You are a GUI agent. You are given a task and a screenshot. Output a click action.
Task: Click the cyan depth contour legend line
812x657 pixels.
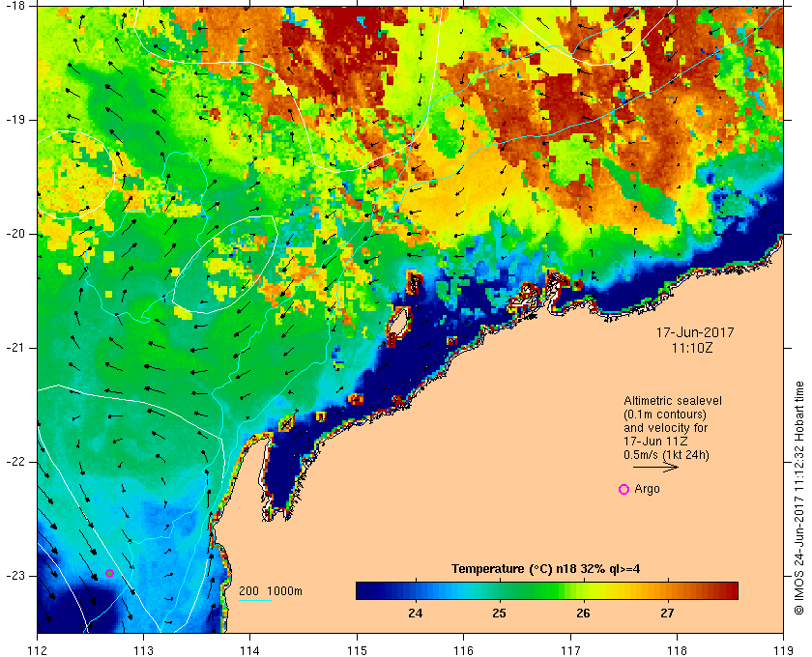pyautogui.click(x=255, y=601)
